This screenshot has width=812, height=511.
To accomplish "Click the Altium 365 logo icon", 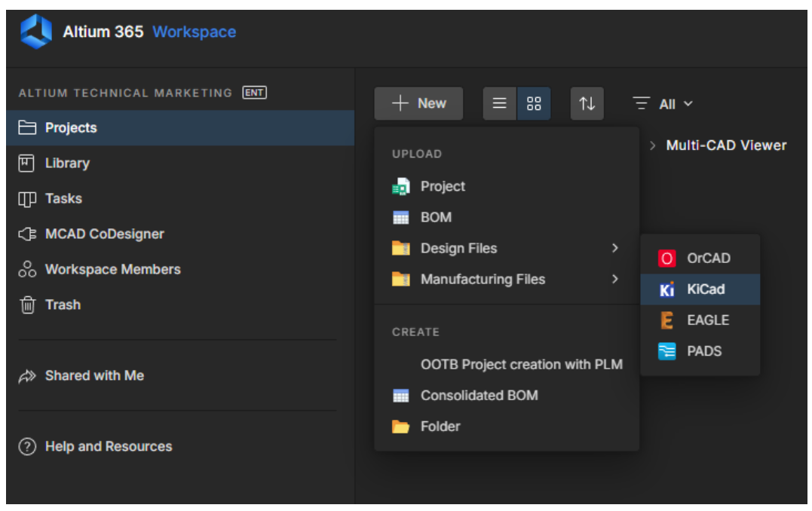I will click(x=36, y=32).
